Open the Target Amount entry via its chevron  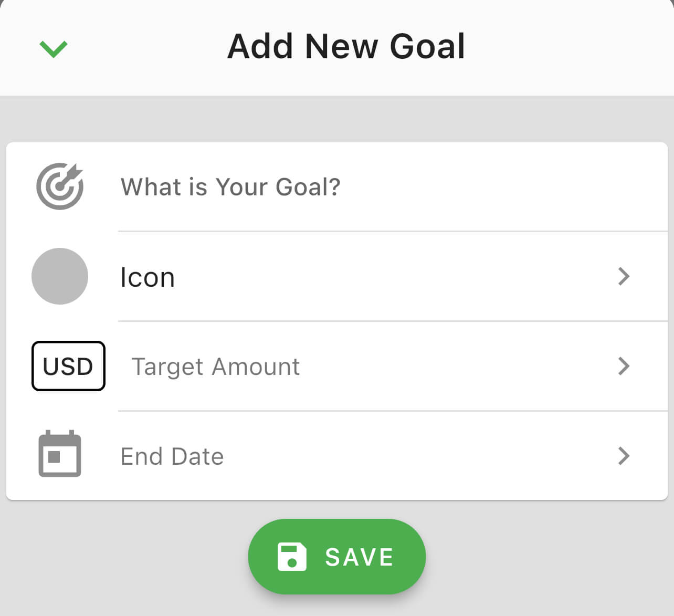point(624,366)
